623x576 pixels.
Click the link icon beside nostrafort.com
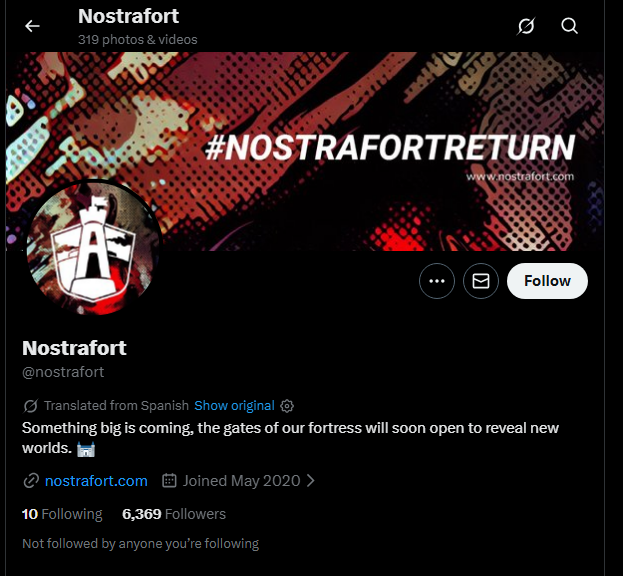click(x=31, y=481)
